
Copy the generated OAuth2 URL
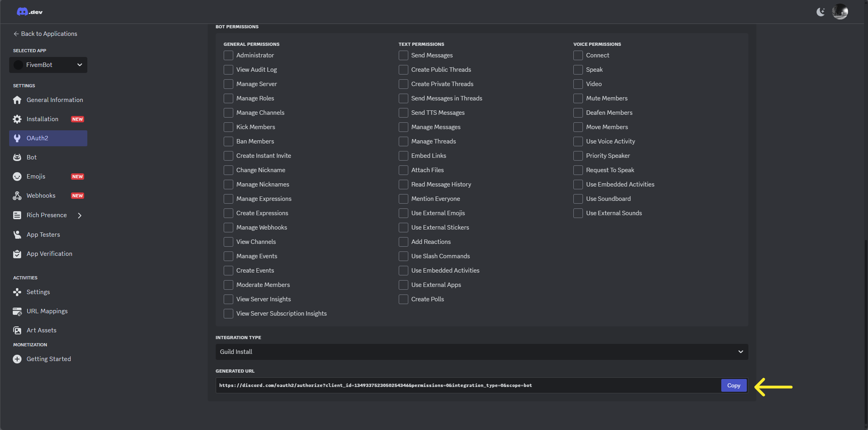734,385
